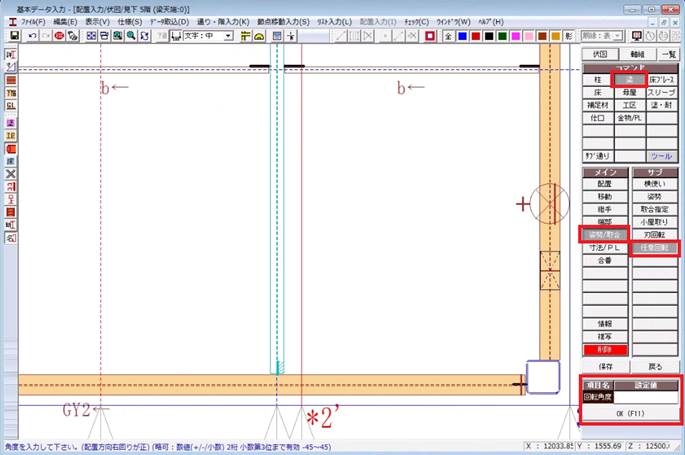Click the 寸法/PL main button
Viewport: 685px width, 455px height.
605,248
